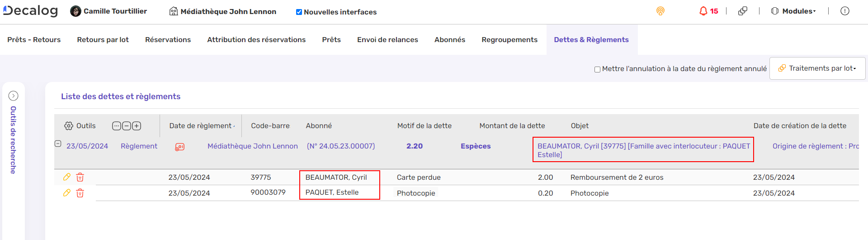Delete the BEAUMATOR, Cyril debt row

(80, 177)
